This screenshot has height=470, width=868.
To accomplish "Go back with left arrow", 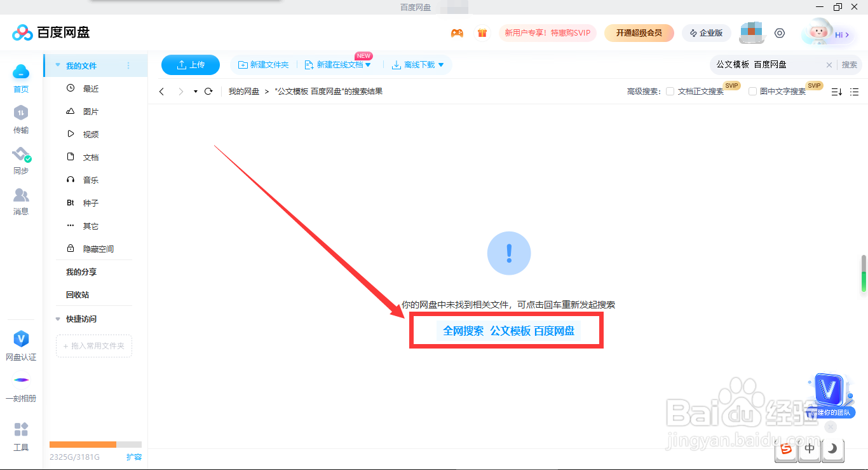I will [x=161, y=92].
